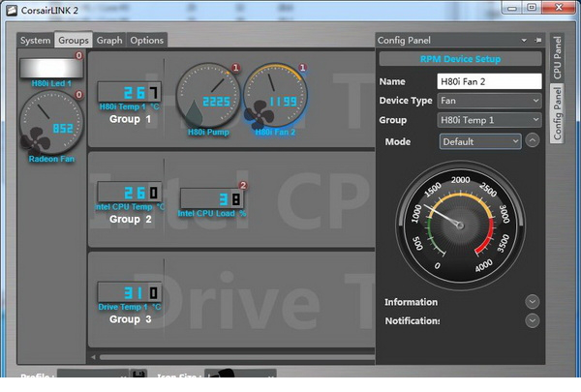Click the Group 2 label
This screenshot has width=581, height=392.
click(x=130, y=219)
